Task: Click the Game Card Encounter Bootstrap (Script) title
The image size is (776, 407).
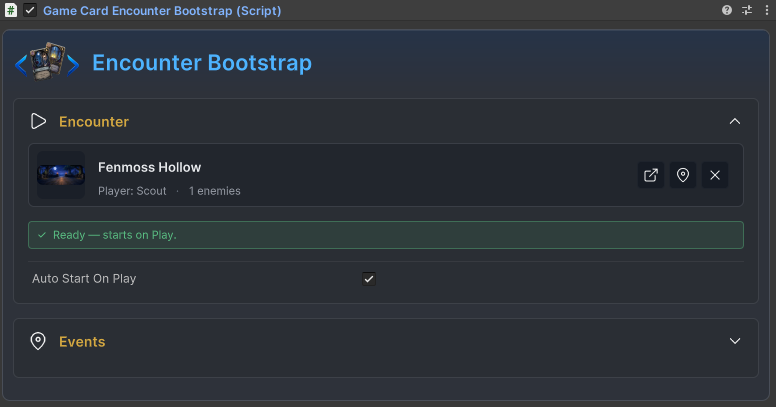Action: 162,11
